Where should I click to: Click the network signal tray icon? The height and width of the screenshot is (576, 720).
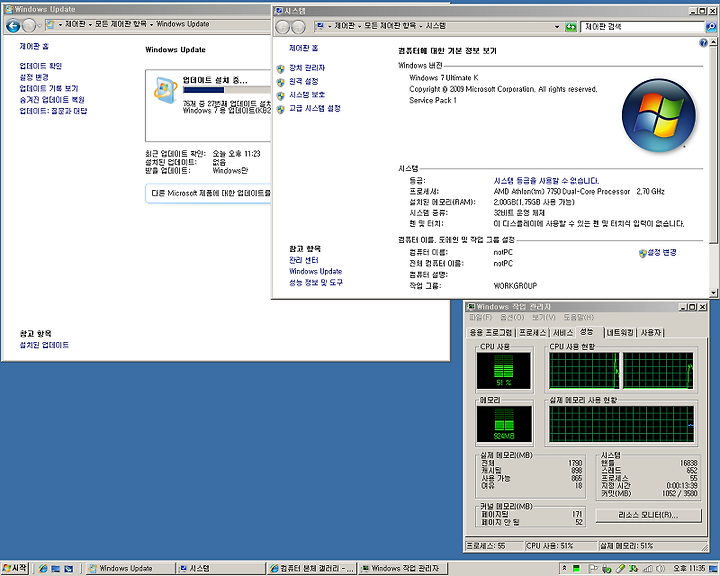647,569
